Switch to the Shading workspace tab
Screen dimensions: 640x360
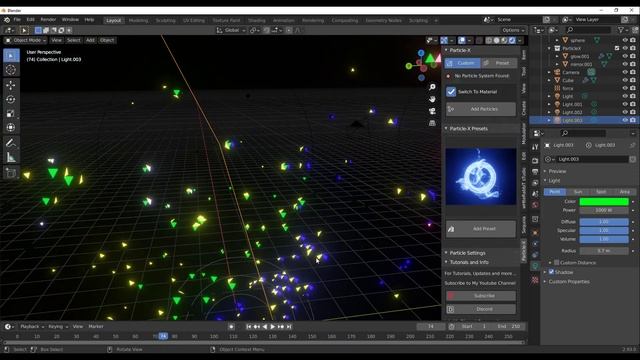click(257, 20)
